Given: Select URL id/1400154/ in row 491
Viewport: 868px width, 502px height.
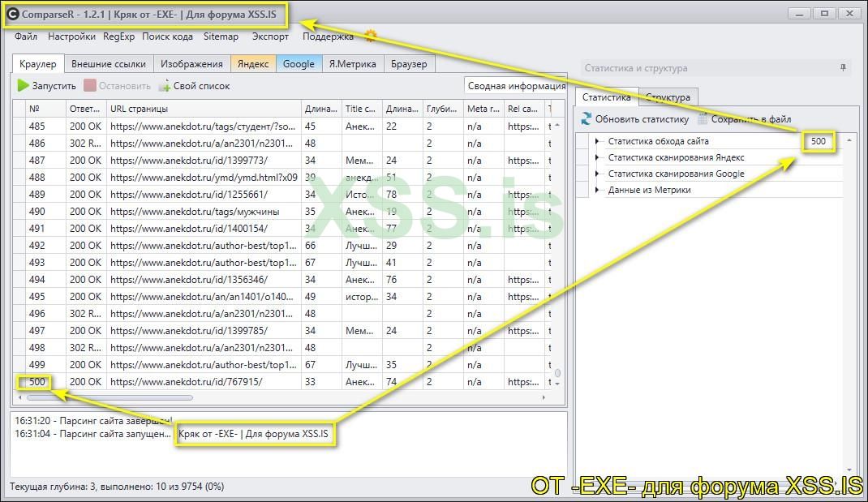Looking at the screenshot, I should point(189,228).
